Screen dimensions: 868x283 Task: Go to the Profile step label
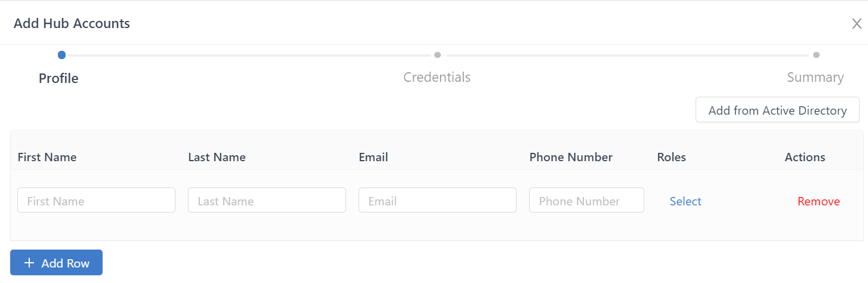point(58,78)
